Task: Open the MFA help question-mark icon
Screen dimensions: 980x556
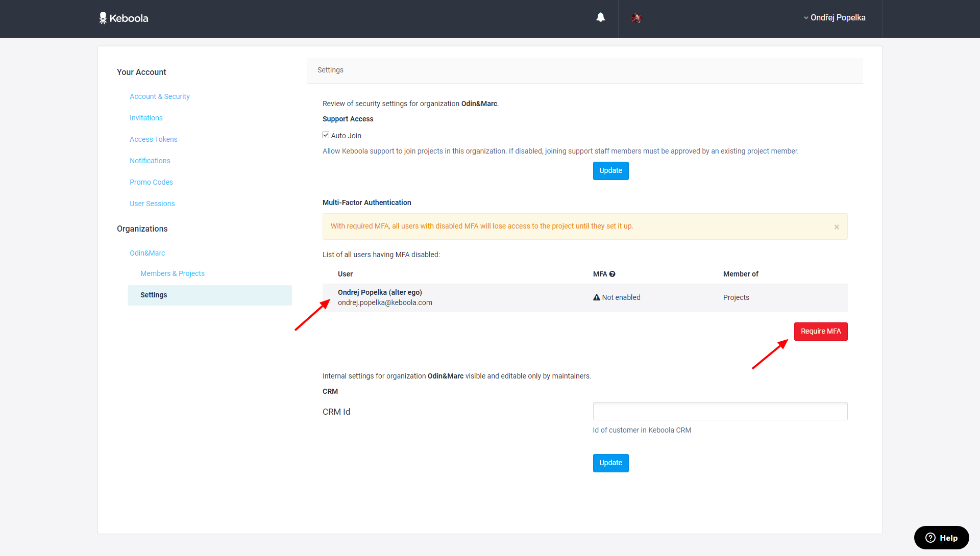Action: pos(612,274)
